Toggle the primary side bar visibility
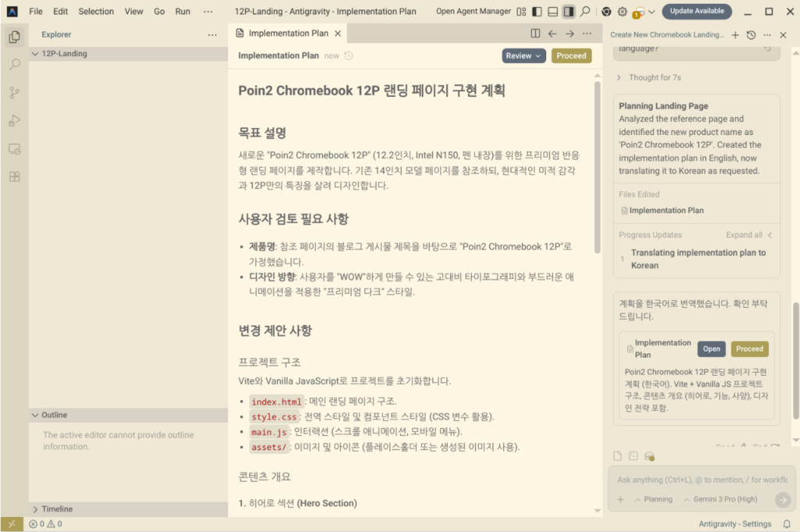 537,12
